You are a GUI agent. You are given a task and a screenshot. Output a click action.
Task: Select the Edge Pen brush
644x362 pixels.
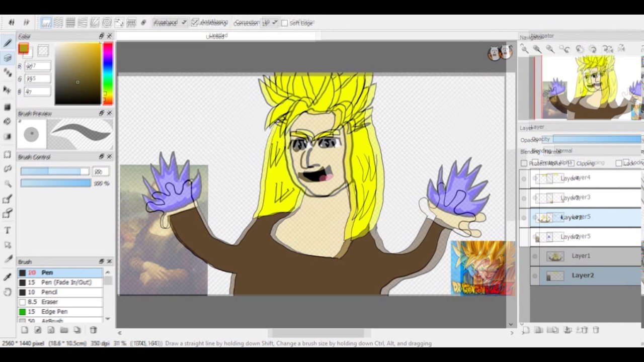(60, 312)
